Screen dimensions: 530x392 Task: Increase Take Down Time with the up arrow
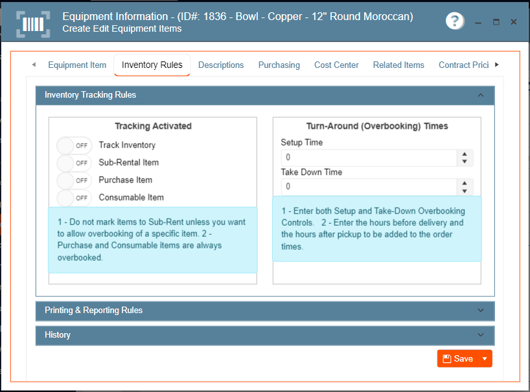[x=465, y=183]
